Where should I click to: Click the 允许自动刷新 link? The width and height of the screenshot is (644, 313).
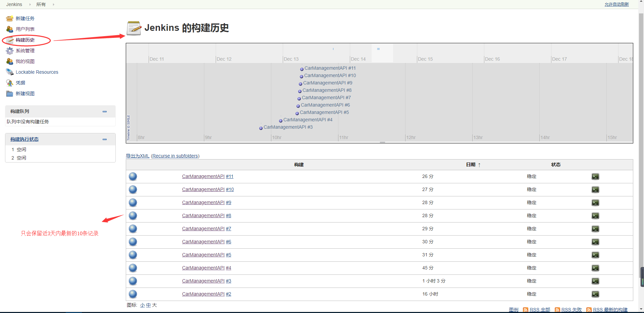617,4
